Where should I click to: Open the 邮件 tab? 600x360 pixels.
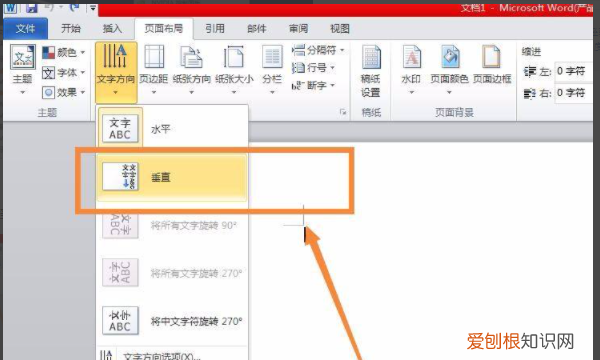point(256,29)
